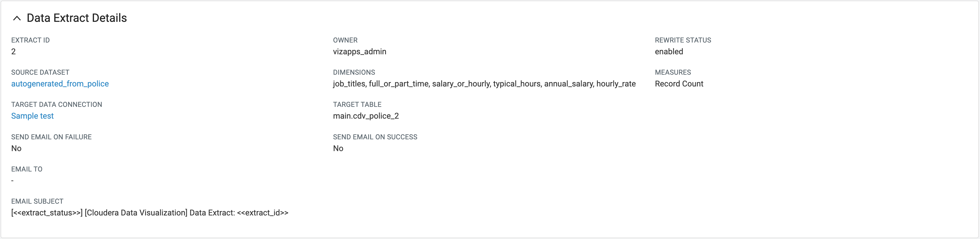This screenshot has height=239, width=980.
Task: Click the No under Send Email On Success
Action: (338, 148)
